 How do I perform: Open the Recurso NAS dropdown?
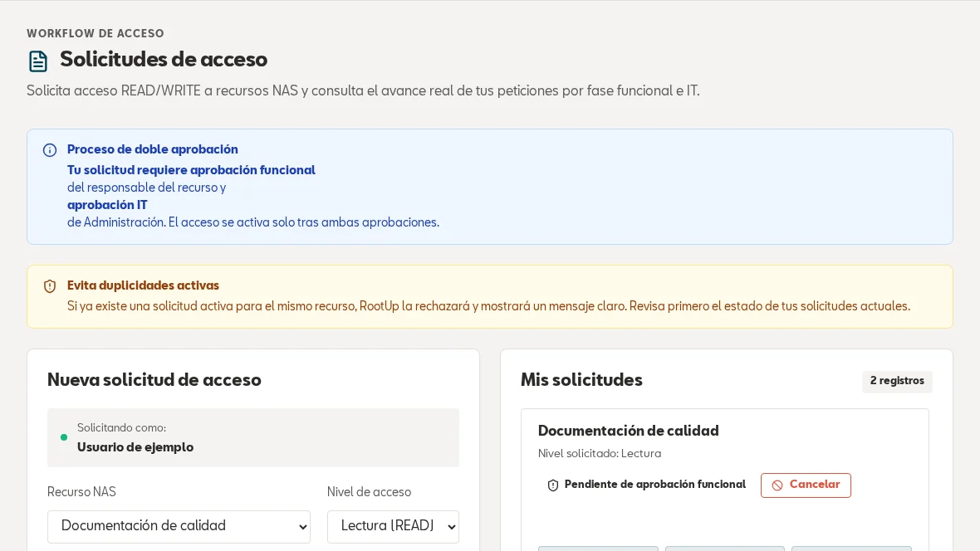[179, 527]
